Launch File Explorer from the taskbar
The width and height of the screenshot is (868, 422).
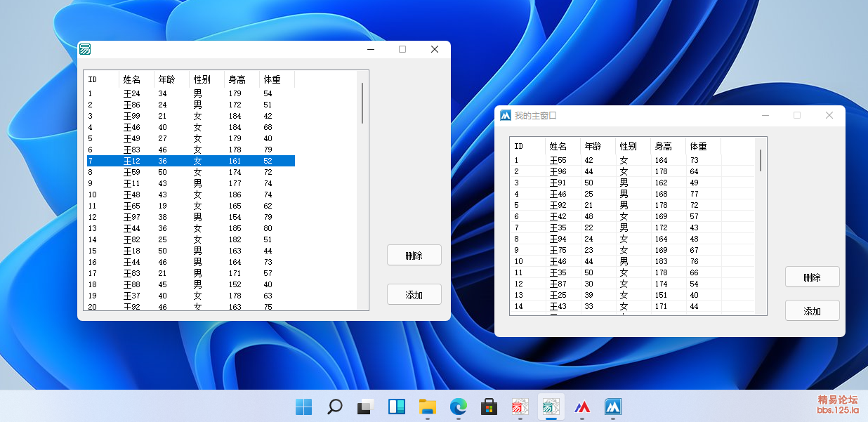pos(427,407)
